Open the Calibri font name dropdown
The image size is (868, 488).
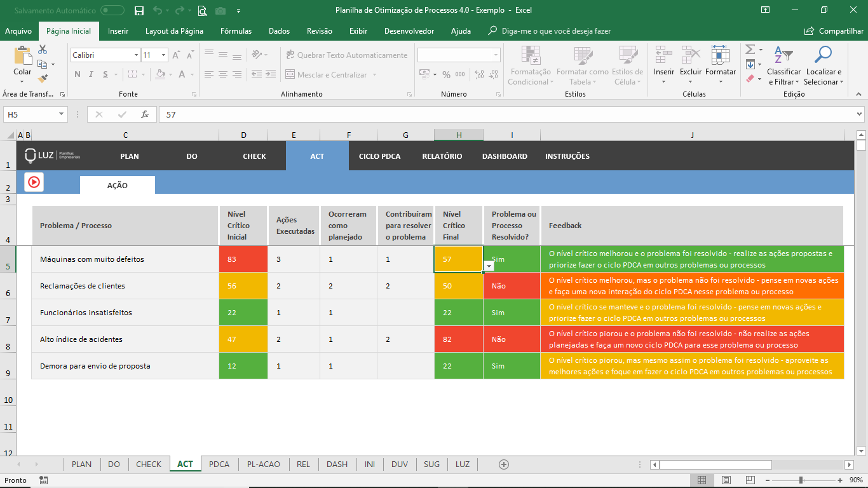pyautogui.click(x=136, y=55)
